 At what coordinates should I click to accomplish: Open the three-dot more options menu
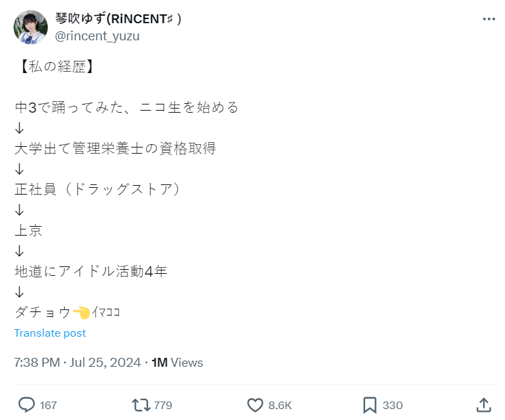[x=489, y=20]
